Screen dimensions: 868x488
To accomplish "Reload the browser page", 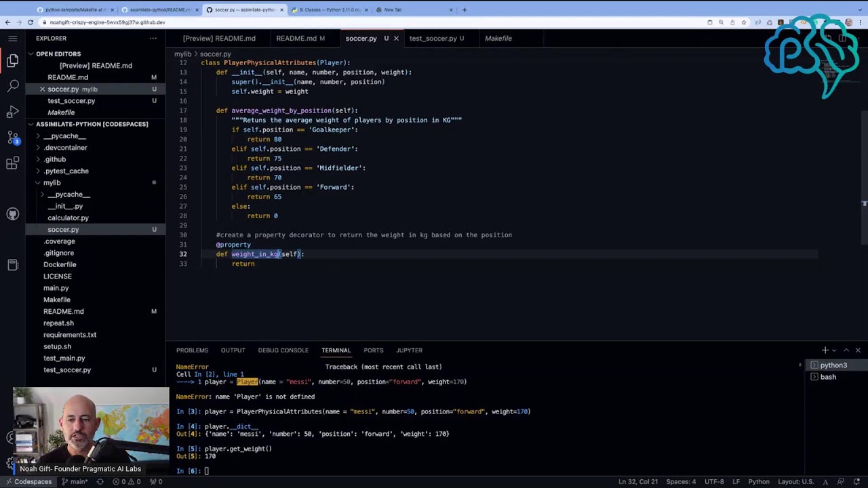I will [x=31, y=22].
